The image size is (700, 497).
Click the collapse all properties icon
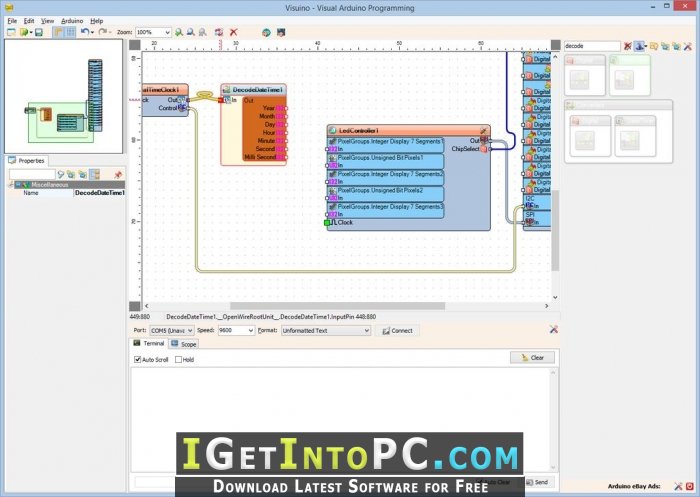tap(83, 174)
